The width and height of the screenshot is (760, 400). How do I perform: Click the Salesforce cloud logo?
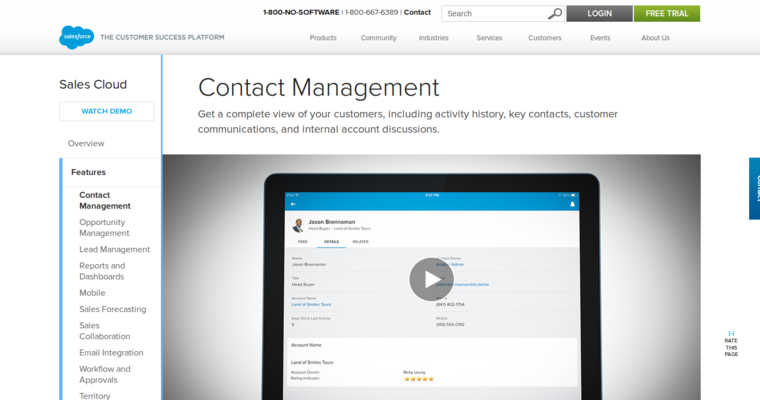coord(76,38)
